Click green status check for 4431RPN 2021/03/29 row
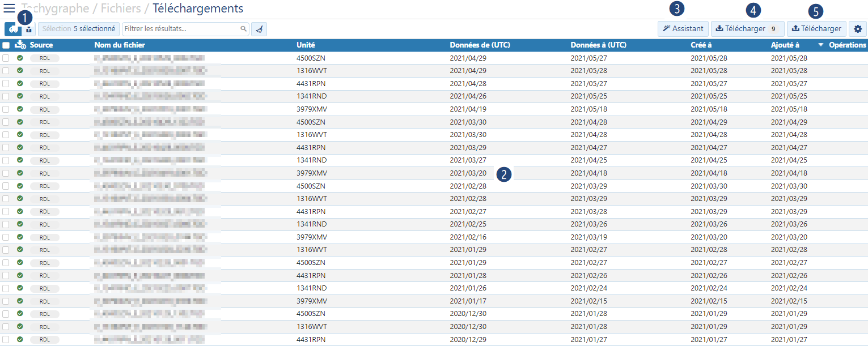The width and height of the screenshot is (868, 346). (x=20, y=147)
